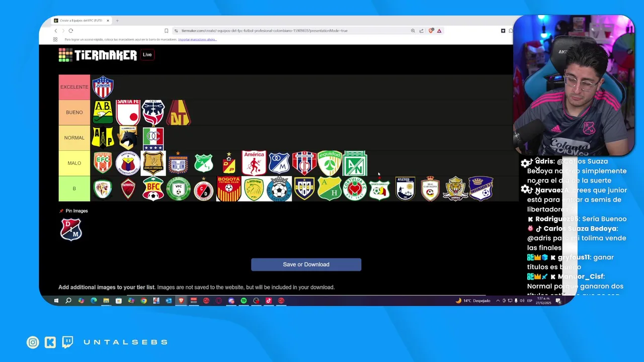Viewport: 644px width, 362px height.
Task: Switch to the Create a Equipos del FPC tab
Action: point(80,21)
